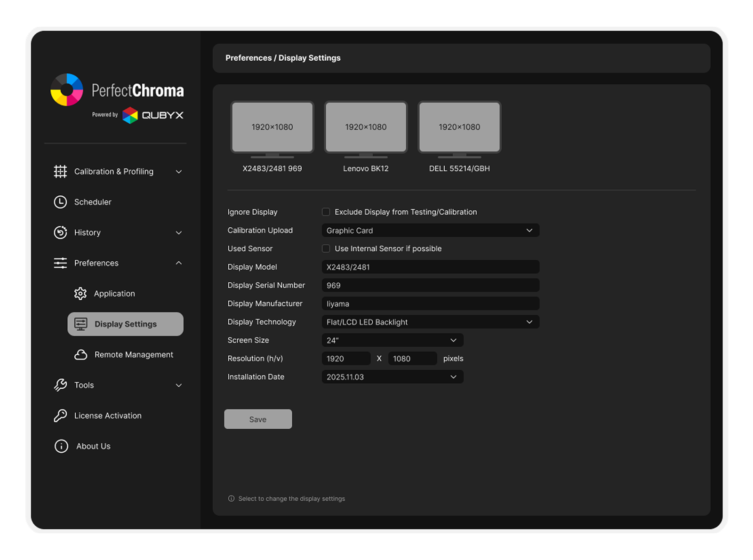Select the Lenovo BK12 display thumbnail
This screenshot has height=560, width=753.
[x=366, y=127]
